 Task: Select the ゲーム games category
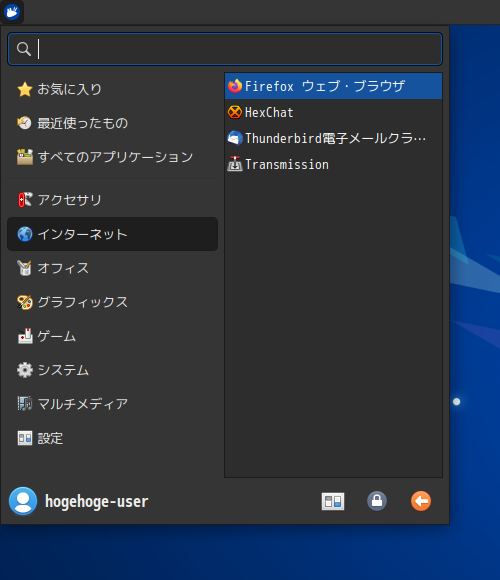(x=112, y=336)
